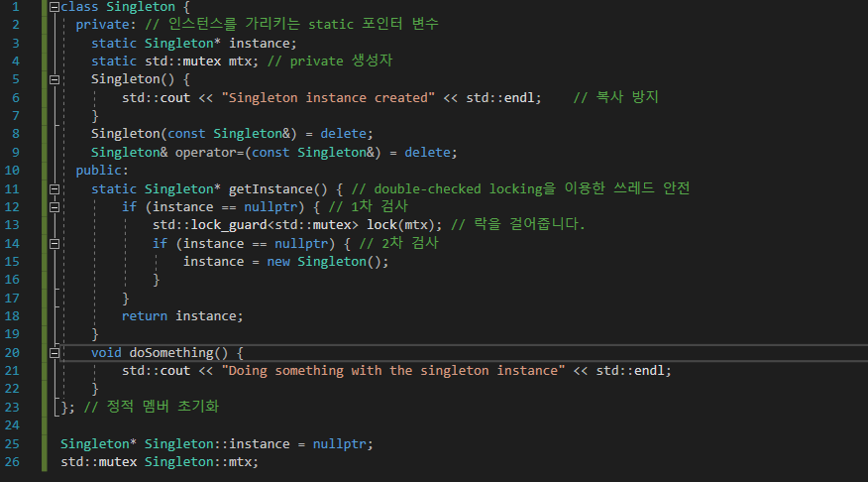Click the 'new' keyword on line 15
This screenshot has width=868, height=482.
pos(278,262)
